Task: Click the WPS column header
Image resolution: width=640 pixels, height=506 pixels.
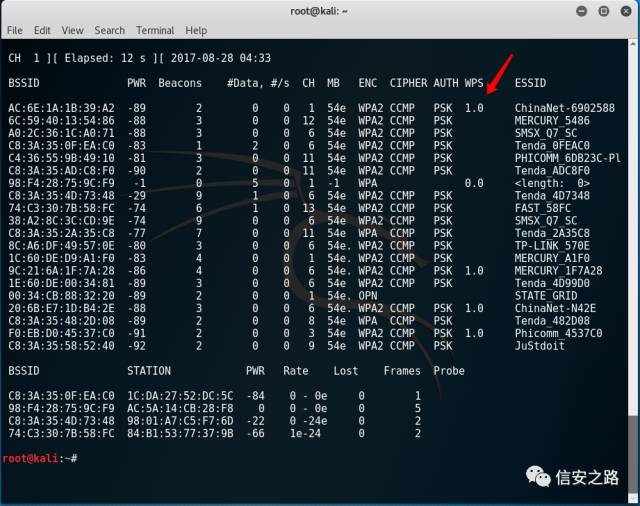Action: tap(474, 83)
